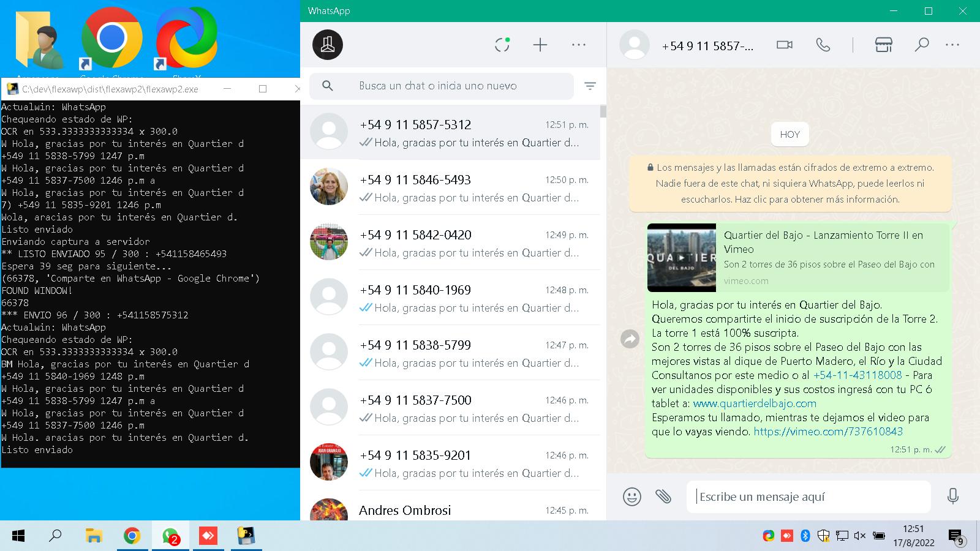The width and height of the screenshot is (980, 551).
Task: Open contact avatar in conversation header
Action: tap(635, 45)
